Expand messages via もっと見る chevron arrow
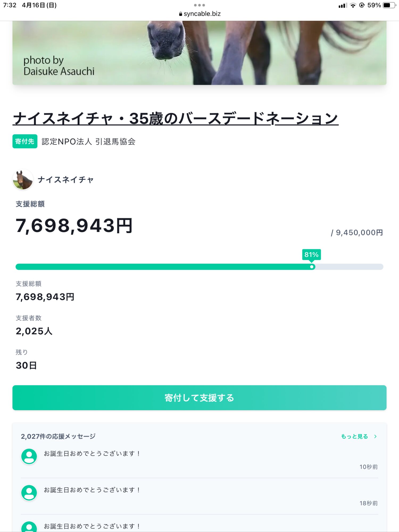The width and height of the screenshot is (399, 532). point(375,437)
